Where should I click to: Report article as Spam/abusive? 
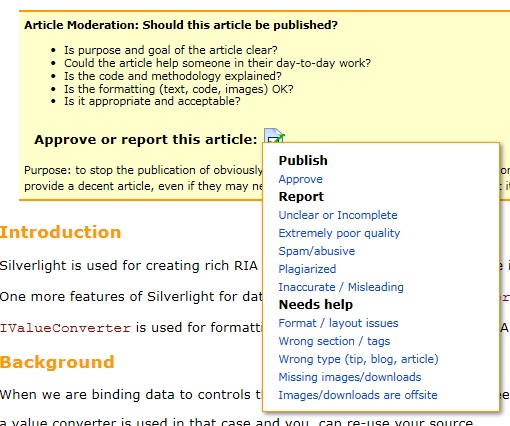click(x=317, y=251)
